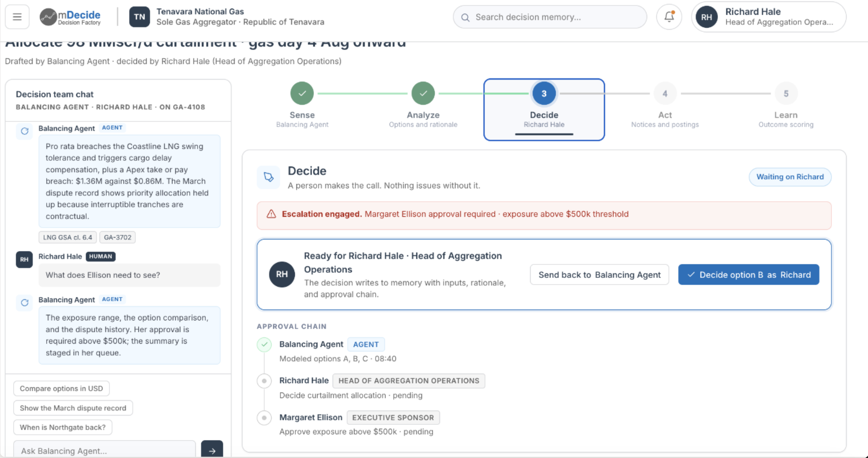Open the notifications bell
This screenshot has width=868, height=458.
click(669, 17)
